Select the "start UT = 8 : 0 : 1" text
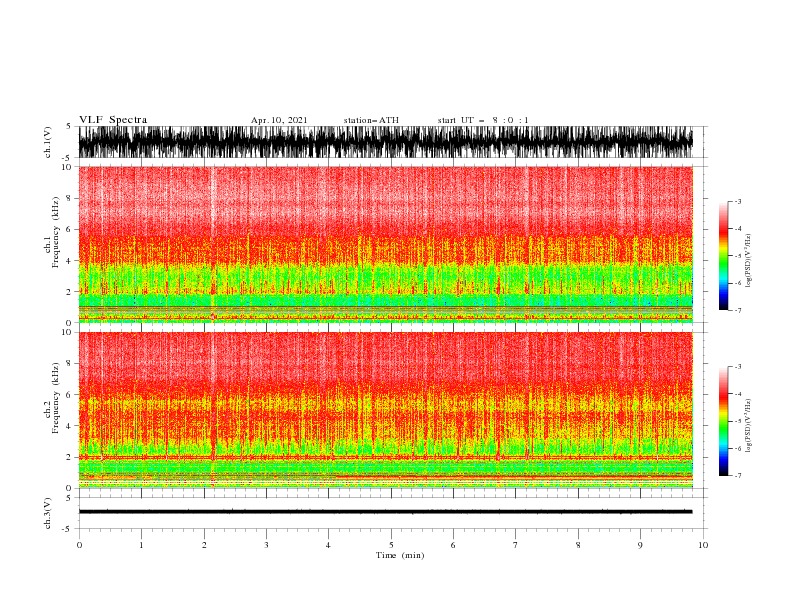Screen dimensions: 792x612 483,120
